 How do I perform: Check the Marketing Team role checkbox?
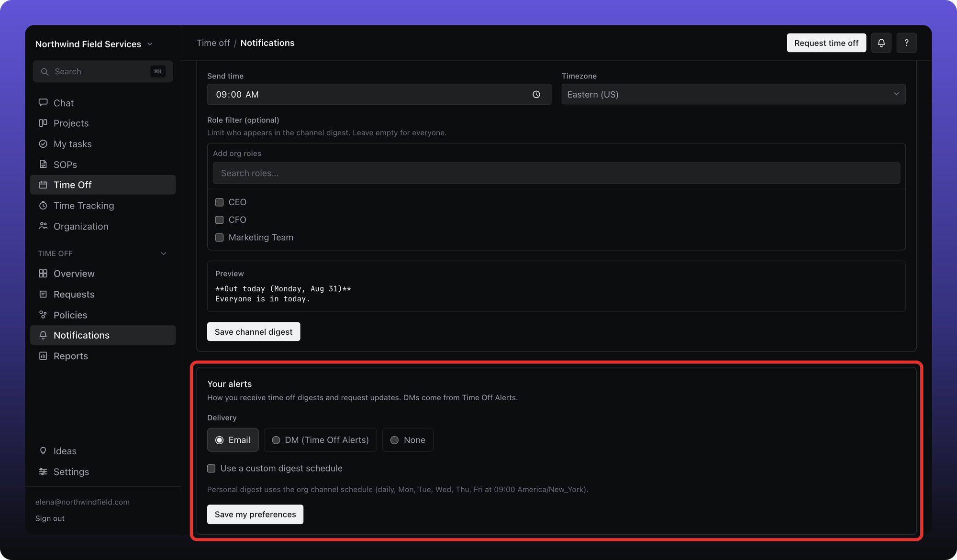point(220,238)
